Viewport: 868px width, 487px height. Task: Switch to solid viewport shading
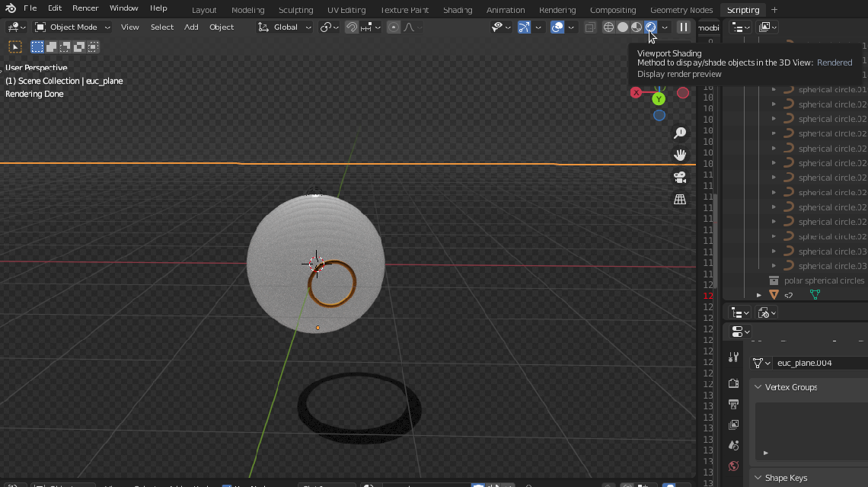(622, 27)
